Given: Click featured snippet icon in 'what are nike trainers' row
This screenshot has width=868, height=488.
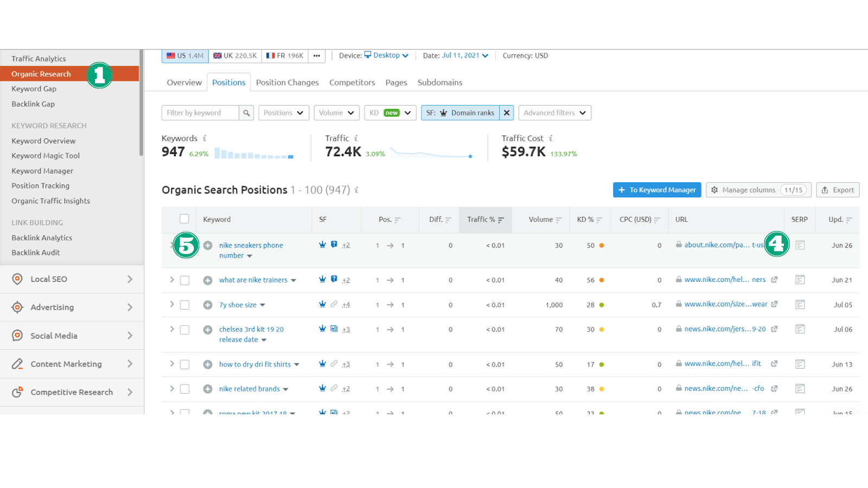Looking at the screenshot, I should 334,279.
